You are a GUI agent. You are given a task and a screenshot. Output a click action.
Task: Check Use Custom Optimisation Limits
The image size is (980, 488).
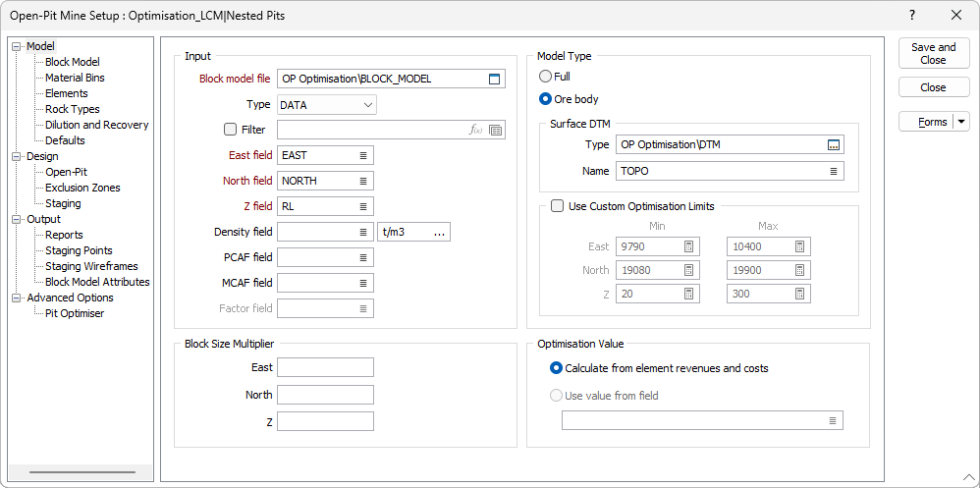point(558,206)
